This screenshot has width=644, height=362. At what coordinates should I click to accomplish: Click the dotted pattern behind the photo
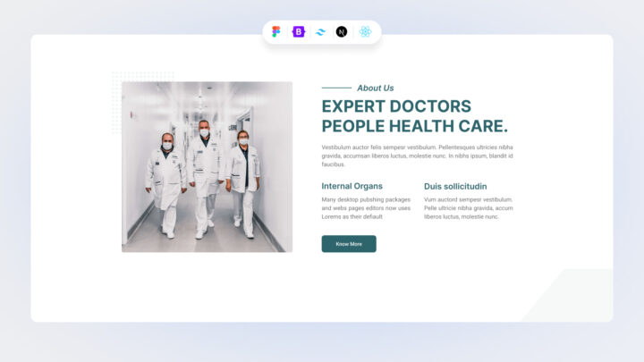(x=116, y=103)
